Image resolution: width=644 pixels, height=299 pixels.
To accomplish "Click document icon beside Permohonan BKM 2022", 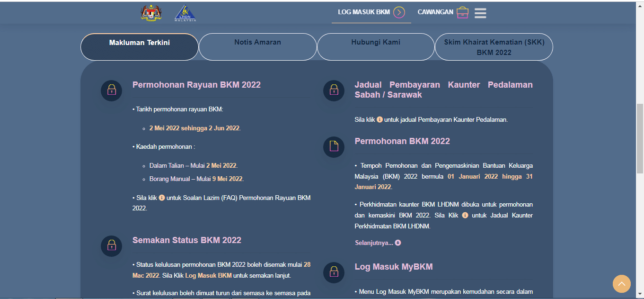I will (x=334, y=146).
